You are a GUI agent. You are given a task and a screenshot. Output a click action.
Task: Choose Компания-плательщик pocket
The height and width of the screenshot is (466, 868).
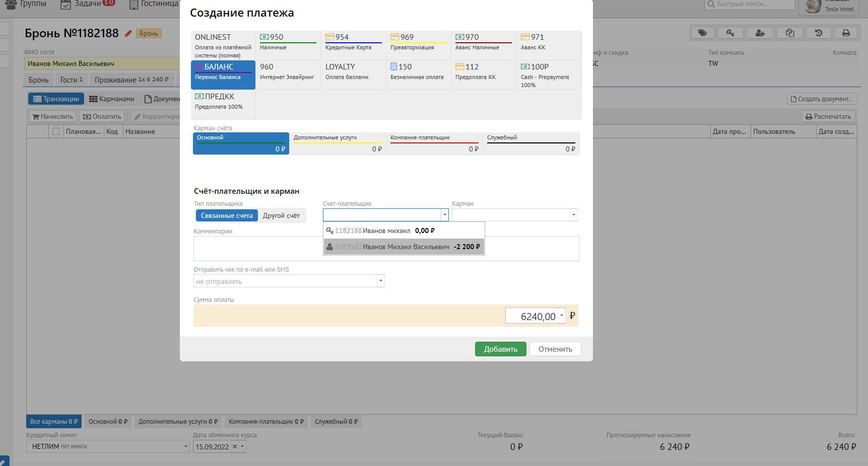pos(434,143)
